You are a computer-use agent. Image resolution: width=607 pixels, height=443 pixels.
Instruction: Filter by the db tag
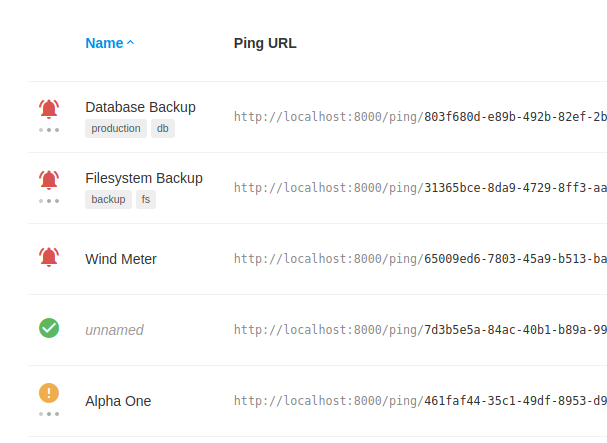163,128
